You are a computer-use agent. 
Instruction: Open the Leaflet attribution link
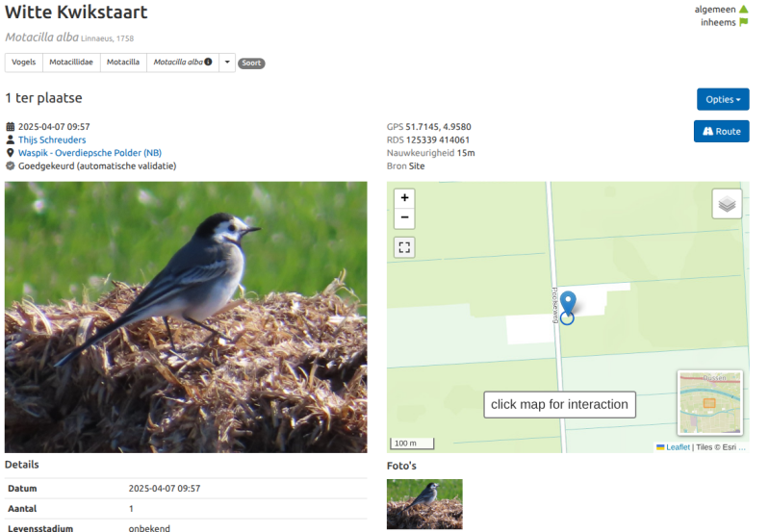(678, 447)
